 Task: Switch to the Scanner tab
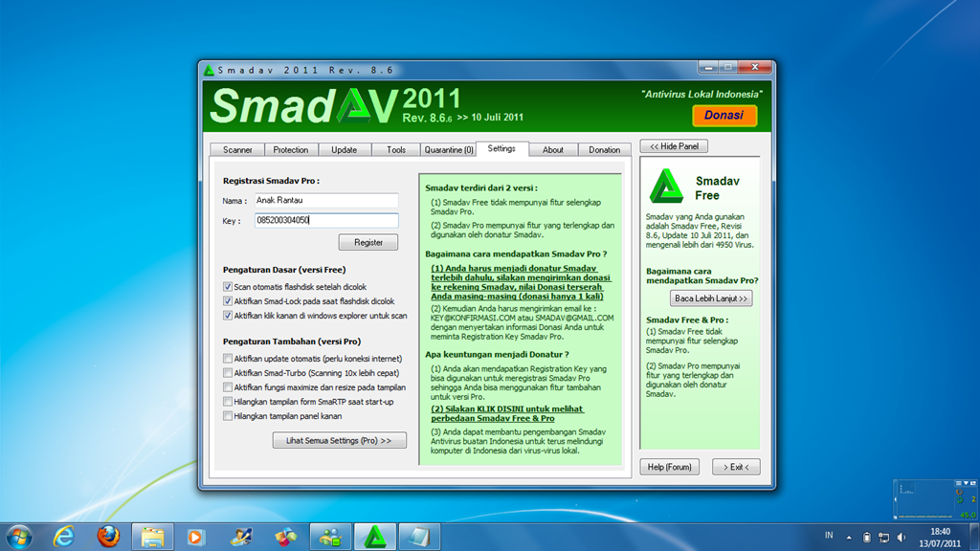pyautogui.click(x=237, y=150)
